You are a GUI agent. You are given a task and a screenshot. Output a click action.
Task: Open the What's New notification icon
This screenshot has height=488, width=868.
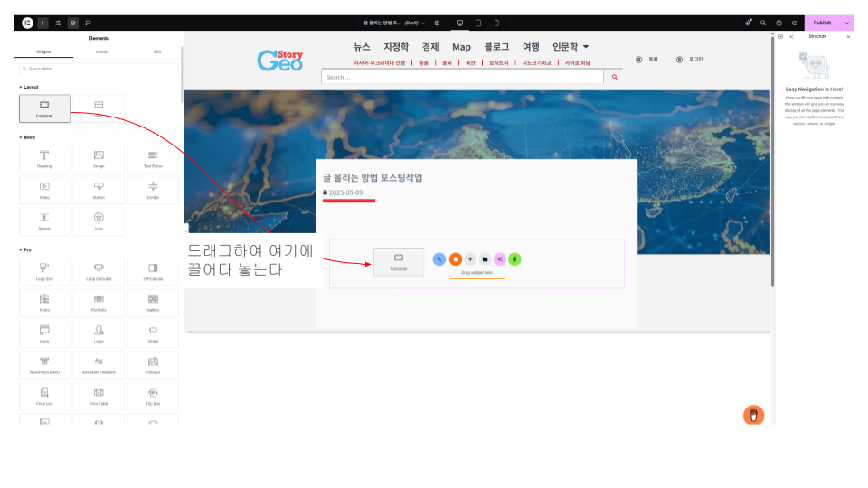coord(748,23)
